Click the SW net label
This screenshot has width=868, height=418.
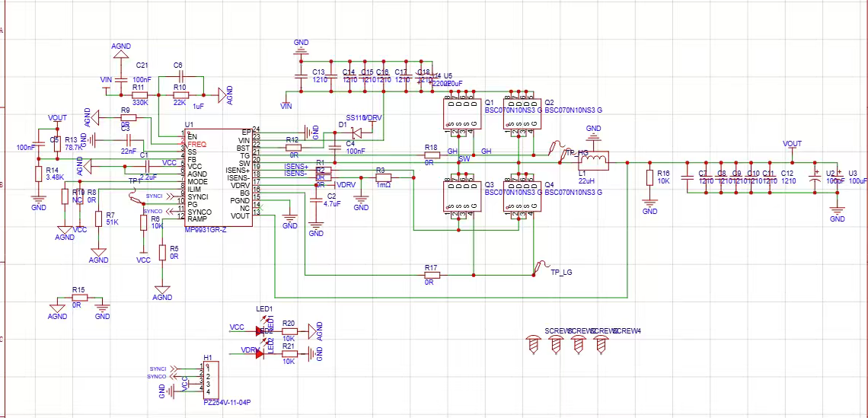464,158
